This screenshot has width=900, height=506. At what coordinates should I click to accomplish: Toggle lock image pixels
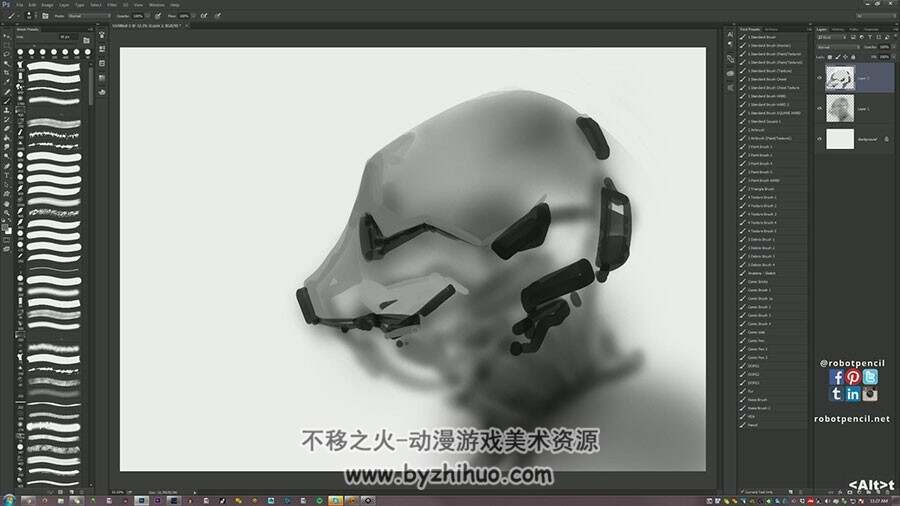(837, 57)
